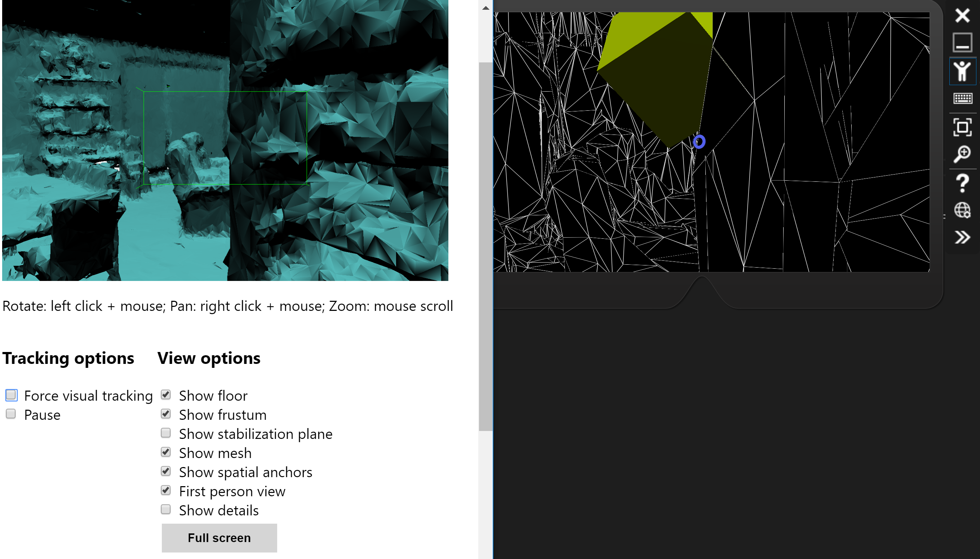Screen dimensions: 980x559
Task: Turn off Show mesh checkbox
Action: tap(166, 452)
